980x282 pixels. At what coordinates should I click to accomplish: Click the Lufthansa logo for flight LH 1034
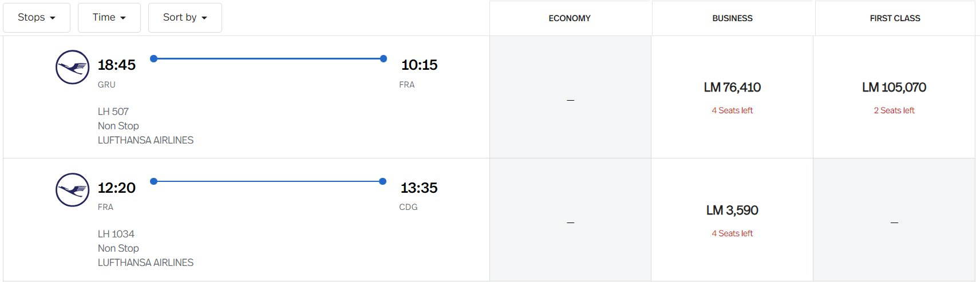coord(72,190)
